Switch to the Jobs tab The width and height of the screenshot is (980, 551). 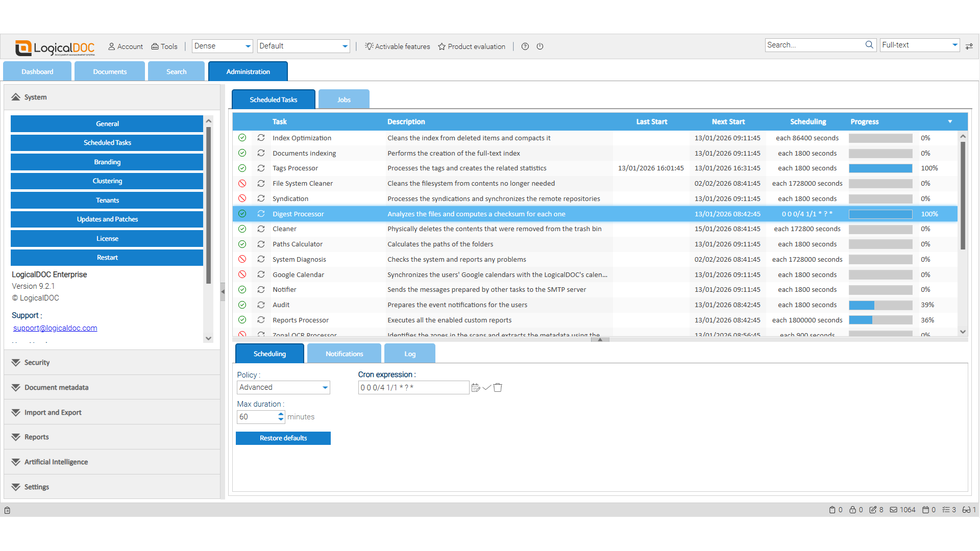344,99
